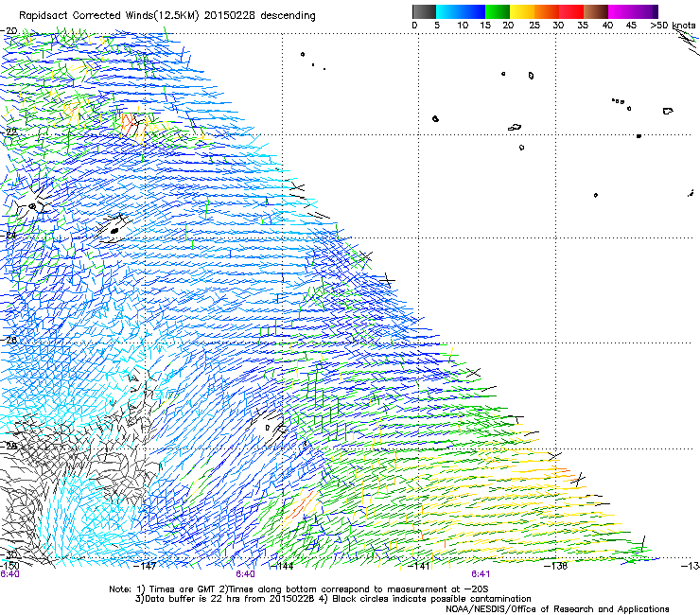Click the 'NOAA/NESDIS/Office of Research and Applications' credit
Viewport: 700px width, 615px height.
[557, 609]
